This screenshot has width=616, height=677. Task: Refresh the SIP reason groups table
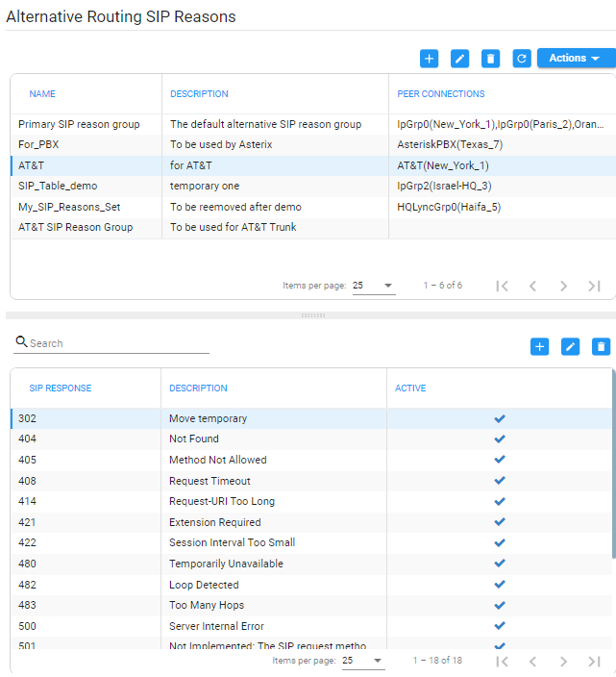click(522, 59)
